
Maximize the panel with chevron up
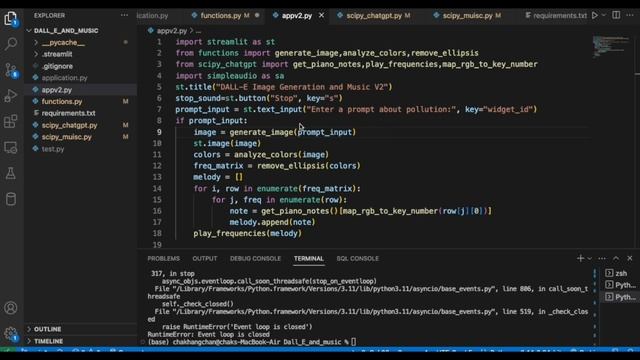pyautogui.click(x=616, y=258)
